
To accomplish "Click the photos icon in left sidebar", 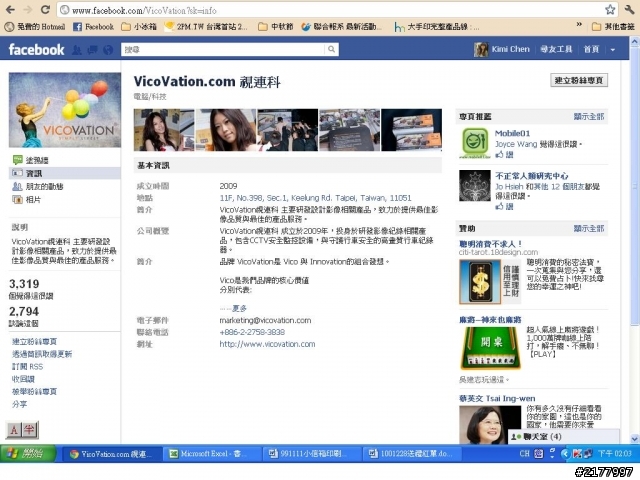I will [18, 200].
